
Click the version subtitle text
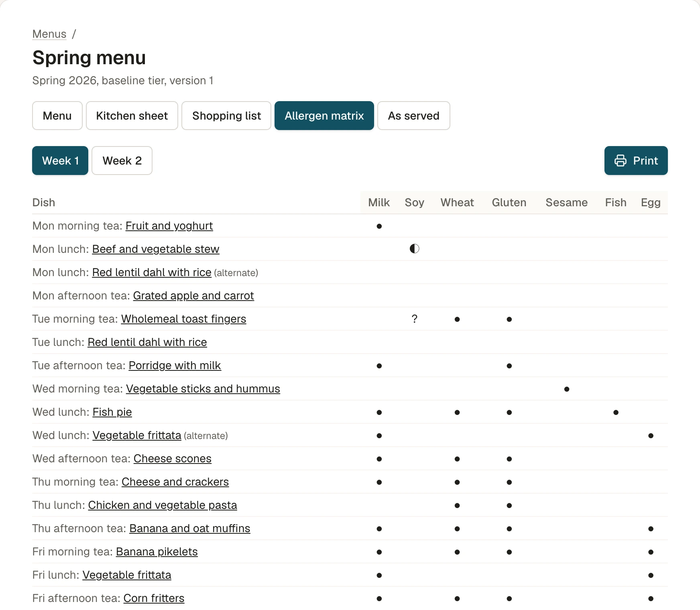[x=123, y=80]
